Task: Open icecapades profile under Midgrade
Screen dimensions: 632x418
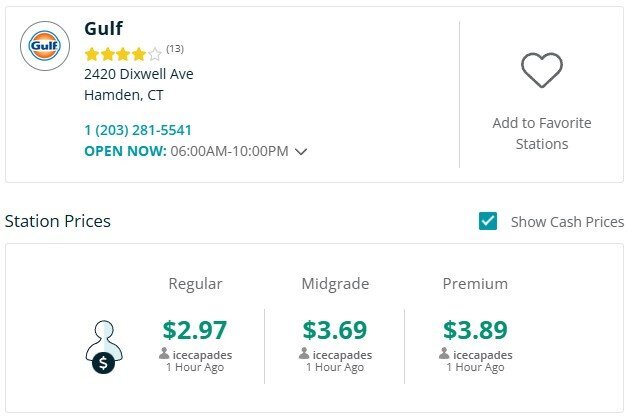Action: [x=342, y=354]
